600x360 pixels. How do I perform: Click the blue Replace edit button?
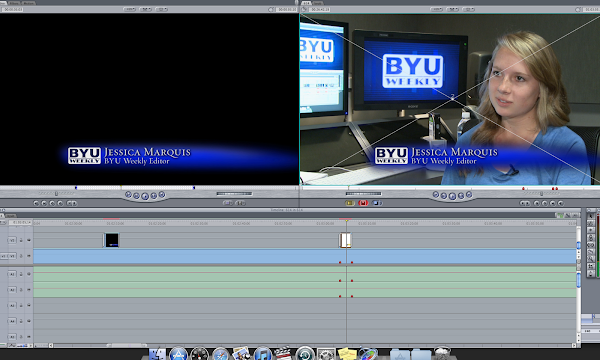(x=377, y=203)
